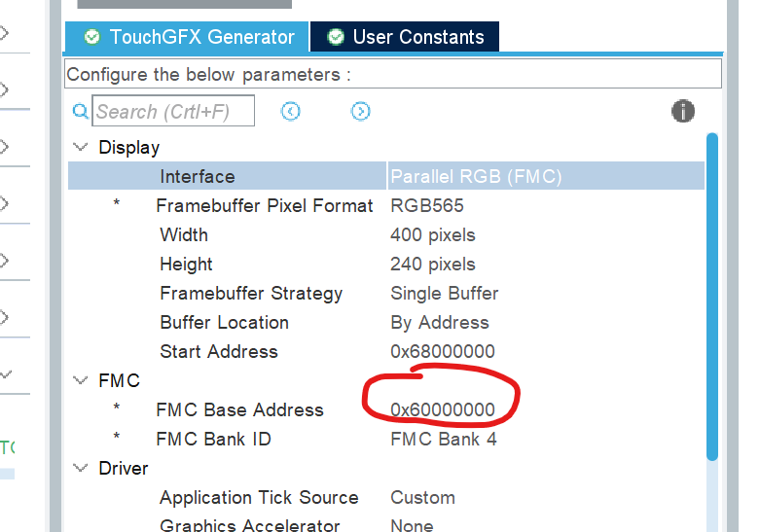This screenshot has height=532, width=760.
Task: Change the FMC Bank 4 value
Action: click(x=444, y=439)
